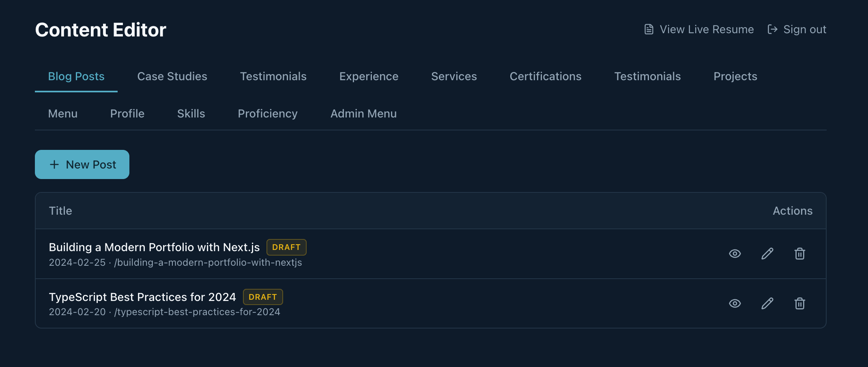Click the Content Editor heading
868x367 pixels.
[101, 30]
